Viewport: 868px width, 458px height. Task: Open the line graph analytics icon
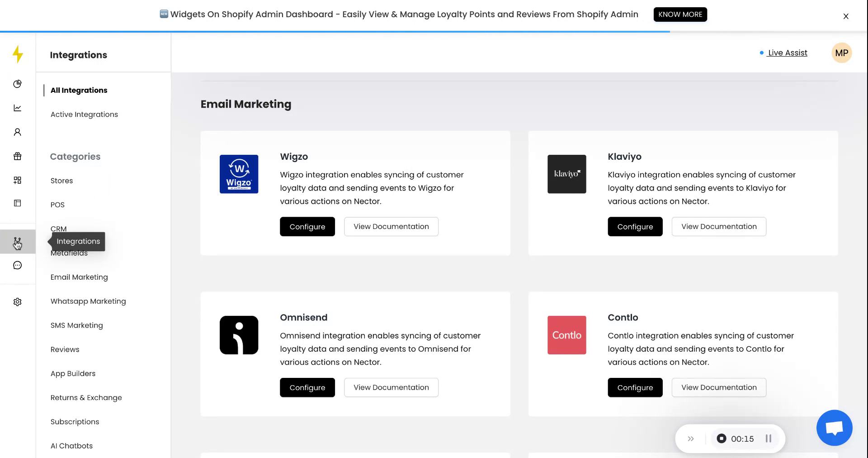[x=18, y=108]
